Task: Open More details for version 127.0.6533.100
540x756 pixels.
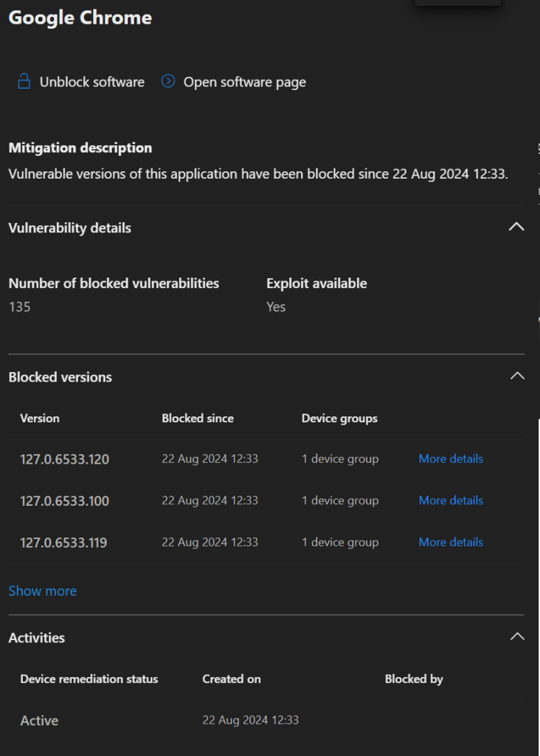Action: tap(451, 500)
